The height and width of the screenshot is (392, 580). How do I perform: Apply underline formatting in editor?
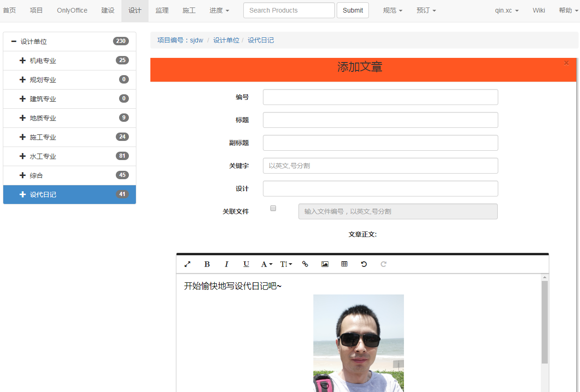click(x=246, y=264)
